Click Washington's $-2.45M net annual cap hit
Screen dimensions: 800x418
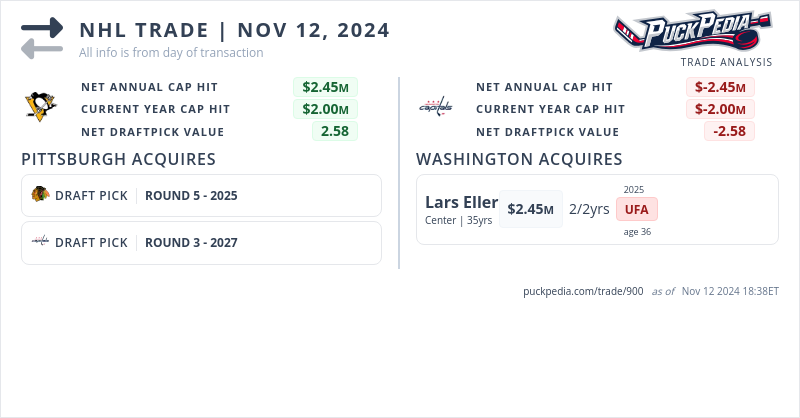pyautogui.click(x=721, y=87)
